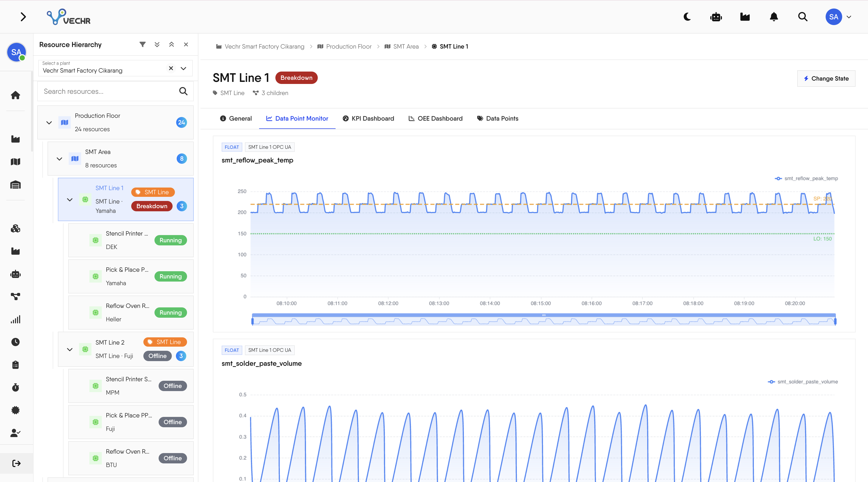This screenshot has width=868, height=482.
Task: Click the reflow chart zoom slider center grip
Action: [544, 315]
